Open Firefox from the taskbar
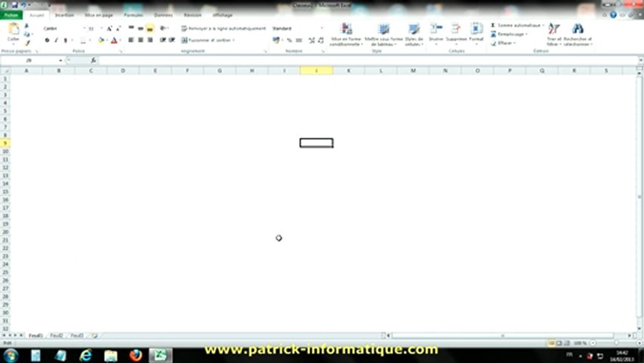 [135, 355]
